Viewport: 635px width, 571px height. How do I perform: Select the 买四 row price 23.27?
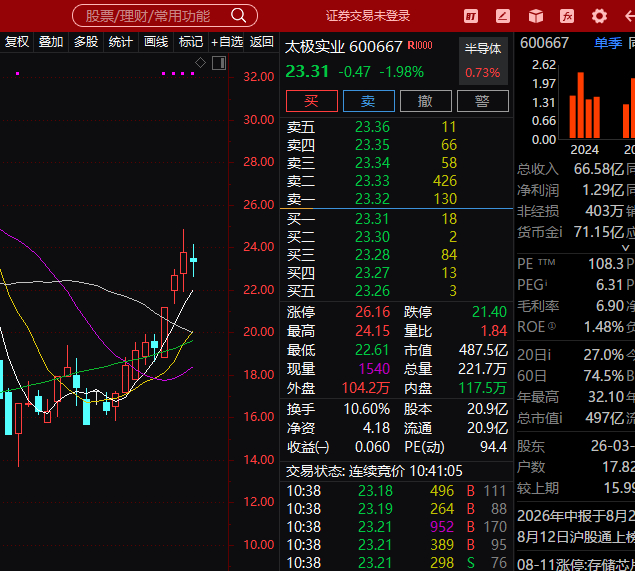[372, 273]
